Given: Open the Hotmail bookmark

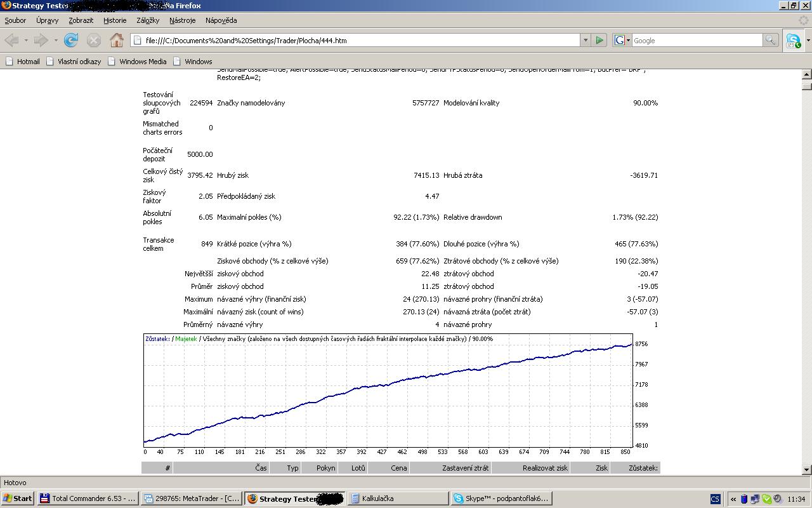Looking at the screenshot, I should [x=28, y=62].
